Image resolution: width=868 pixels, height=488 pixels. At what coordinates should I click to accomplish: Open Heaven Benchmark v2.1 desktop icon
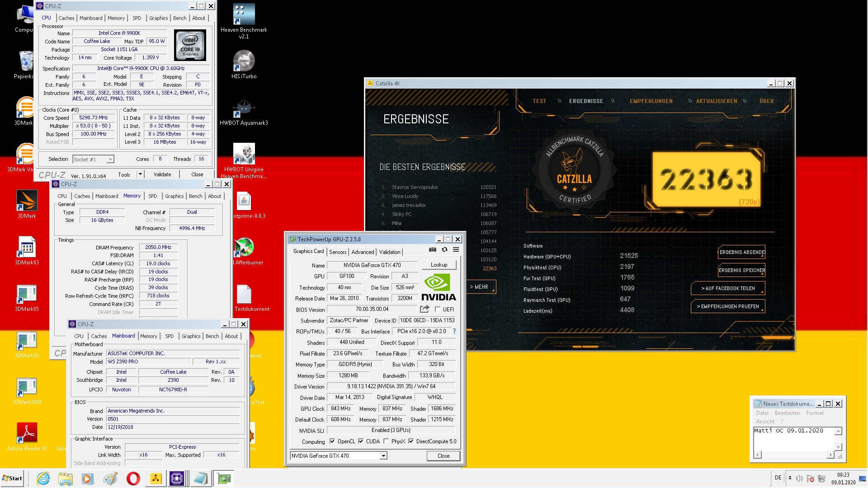(x=244, y=21)
